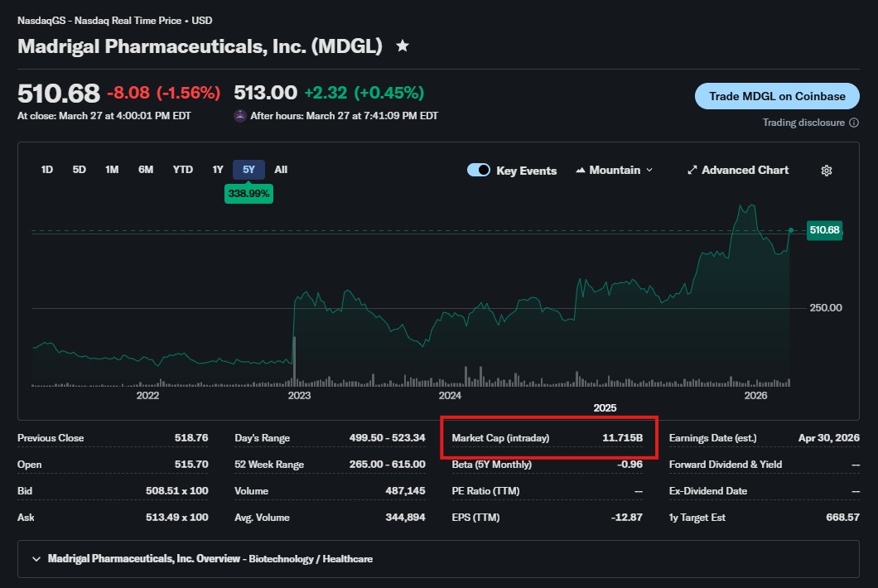
Task: Click the 510.68 chart price tag
Action: pos(824,230)
